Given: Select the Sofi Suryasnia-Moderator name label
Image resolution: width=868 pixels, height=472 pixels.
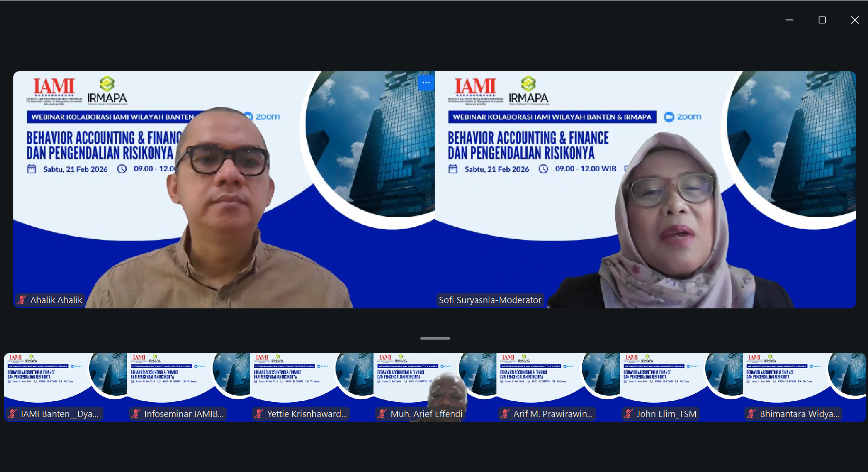Looking at the screenshot, I should click(x=490, y=300).
